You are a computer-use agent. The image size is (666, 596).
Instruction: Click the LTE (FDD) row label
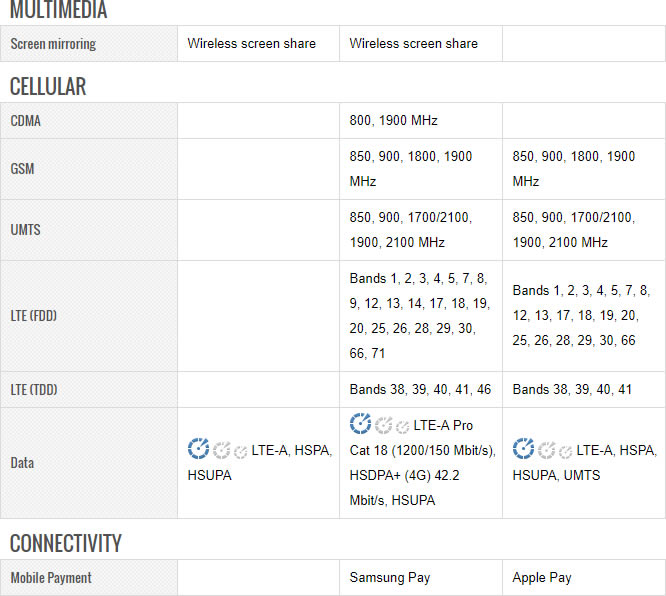click(x=34, y=316)
